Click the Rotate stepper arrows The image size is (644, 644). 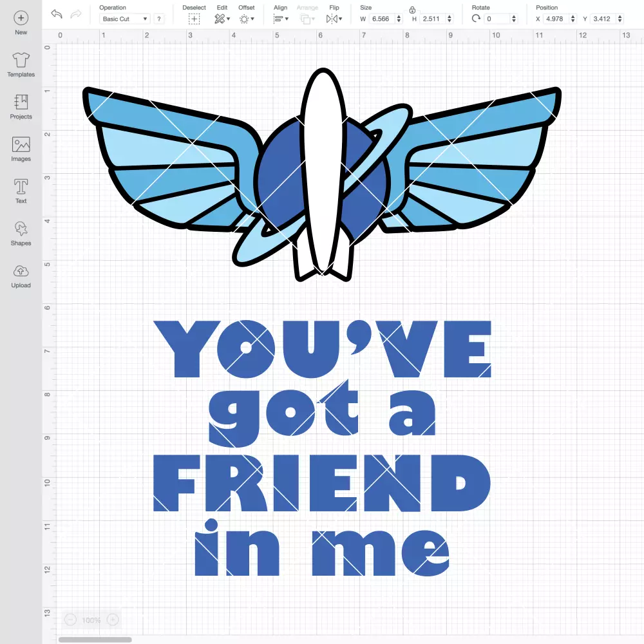(514, 19)
